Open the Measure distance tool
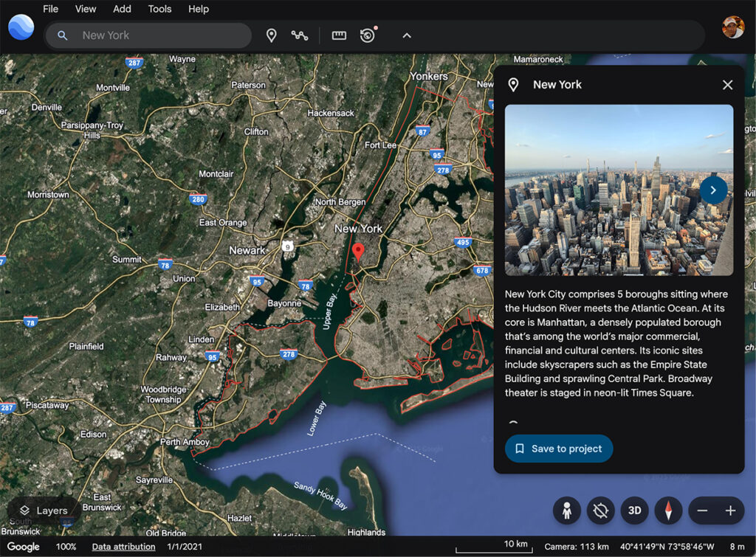The height and width of the screenshot is (557, 756). coord(338,35)
